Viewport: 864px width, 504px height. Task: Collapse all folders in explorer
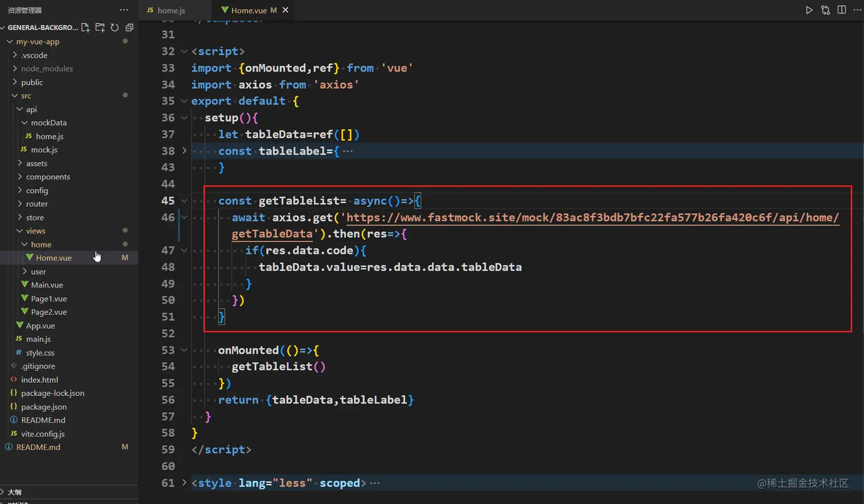[129, 27]
